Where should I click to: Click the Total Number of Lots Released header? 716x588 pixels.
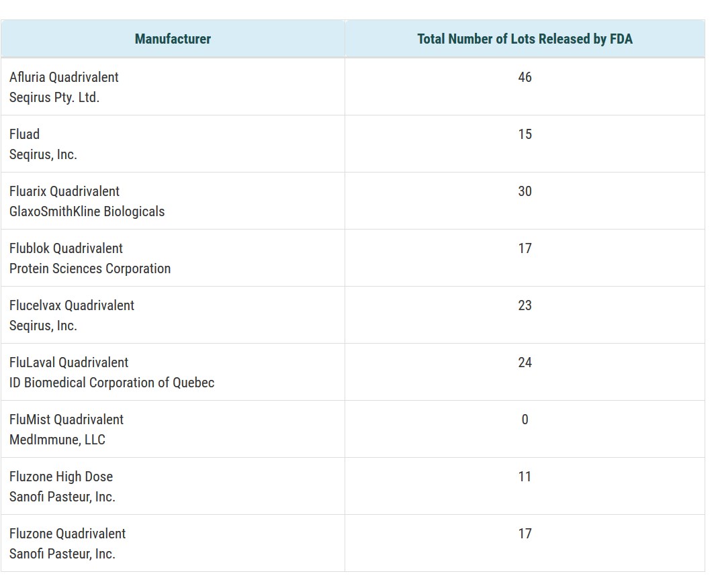525,39
